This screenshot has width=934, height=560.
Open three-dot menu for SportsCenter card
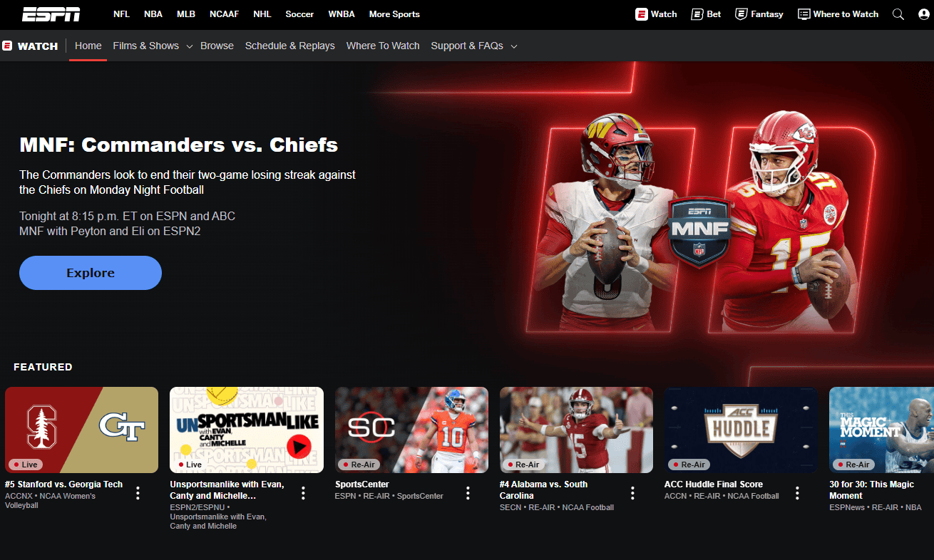point(468,493)
